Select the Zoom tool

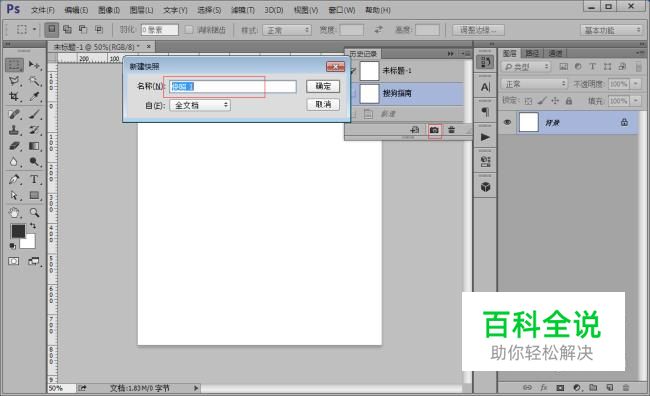(34, 213)
